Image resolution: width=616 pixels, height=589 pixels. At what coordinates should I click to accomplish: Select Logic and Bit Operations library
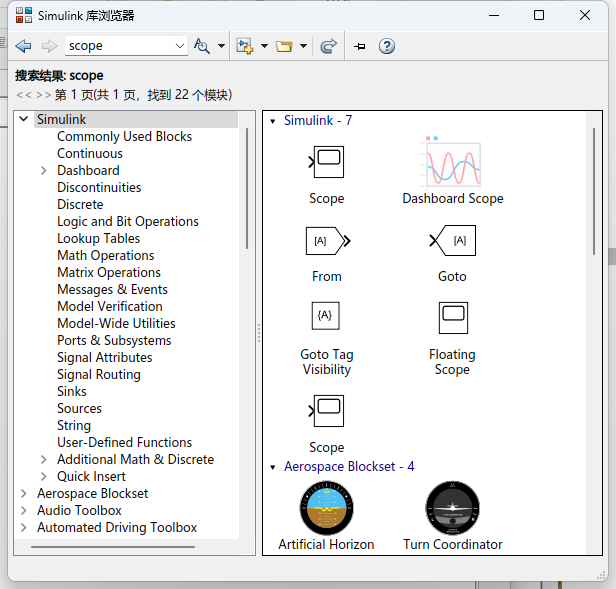[x=128, y=221]
